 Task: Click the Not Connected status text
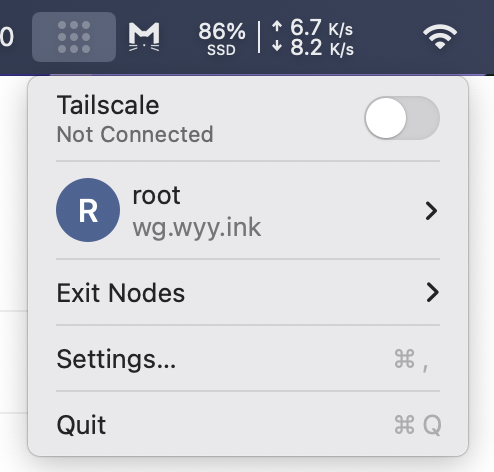[135, 134]
